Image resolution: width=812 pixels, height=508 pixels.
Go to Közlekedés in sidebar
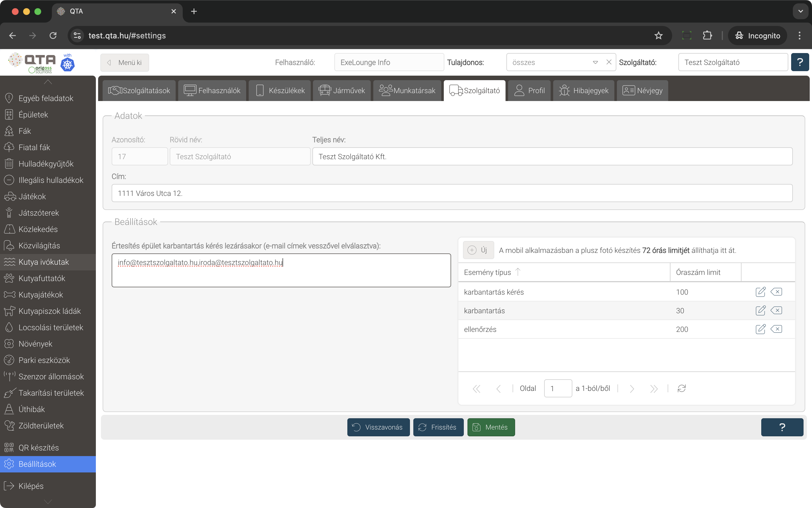(x=48, y=229)
